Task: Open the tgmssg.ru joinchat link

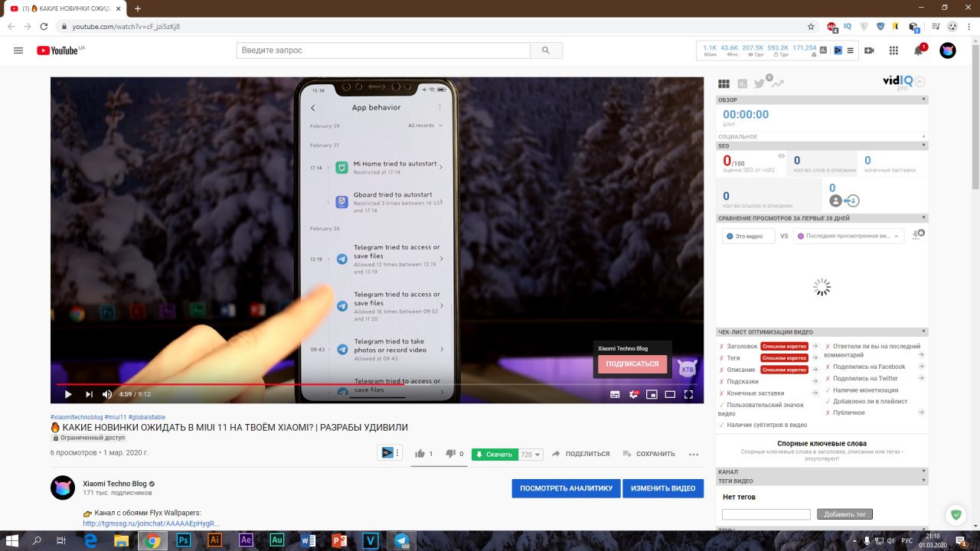Action: click(152, 523)
